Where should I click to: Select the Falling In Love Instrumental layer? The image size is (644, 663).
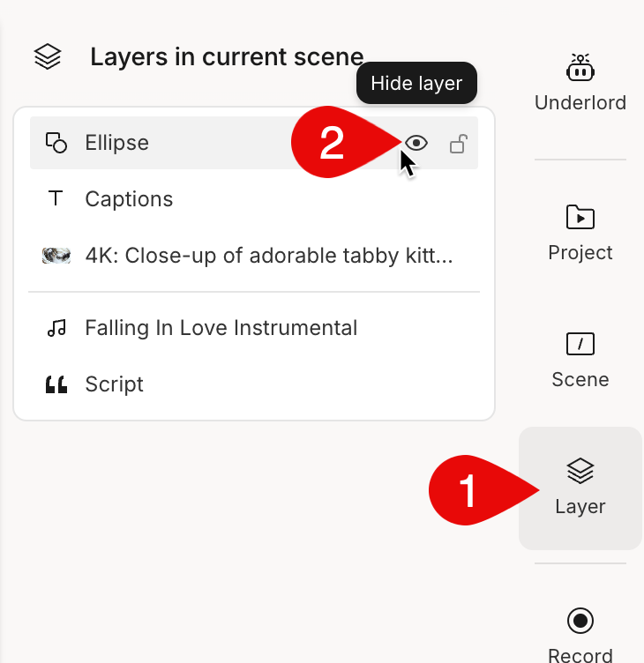[x=254, y=328]
